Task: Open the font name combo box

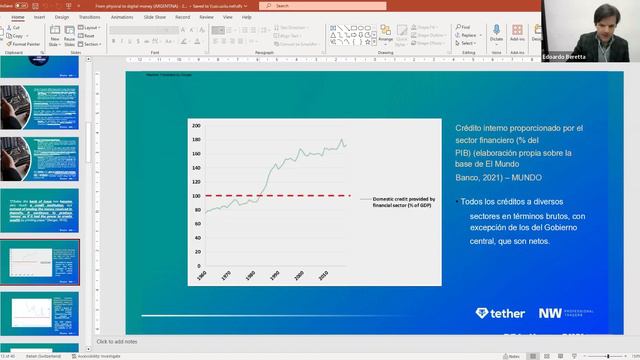Action: click(140, 30)
